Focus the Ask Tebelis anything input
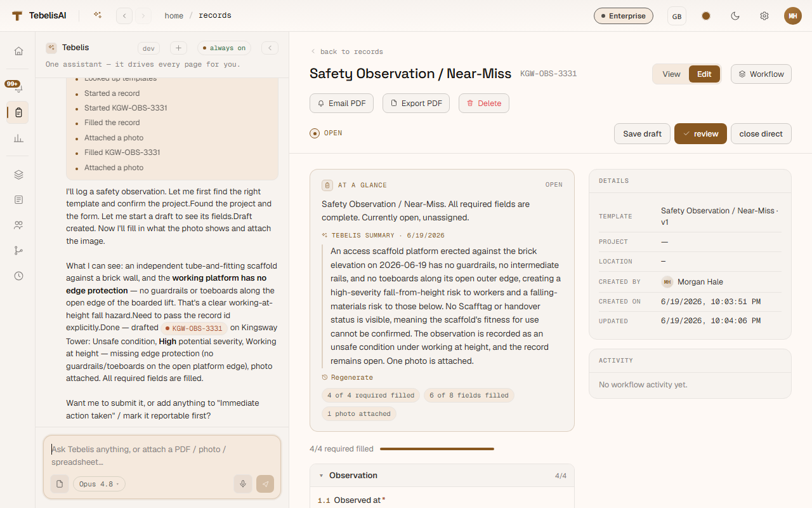Screen dimensions: 812x508 point(162,455)
